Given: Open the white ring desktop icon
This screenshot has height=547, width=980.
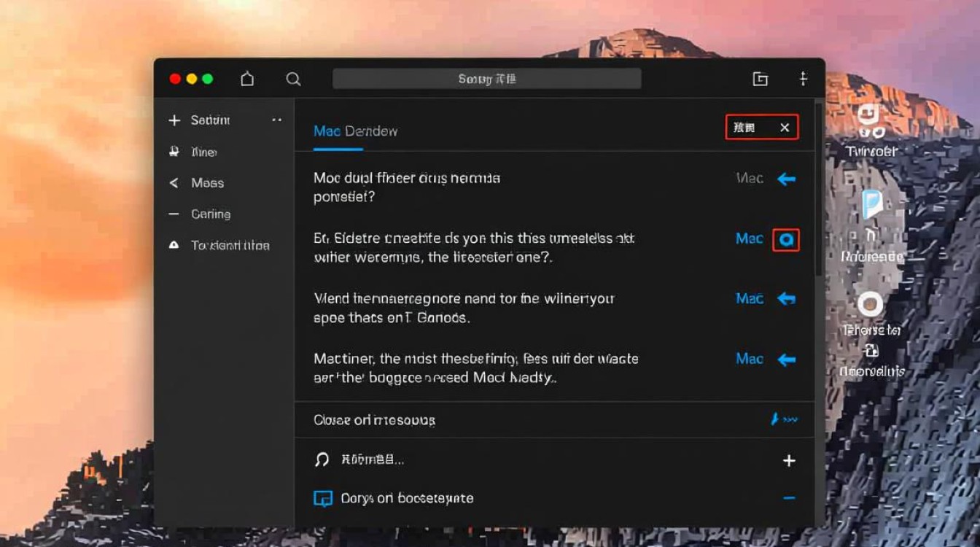Looking at the screenshot, I should (x=871, y=304).
